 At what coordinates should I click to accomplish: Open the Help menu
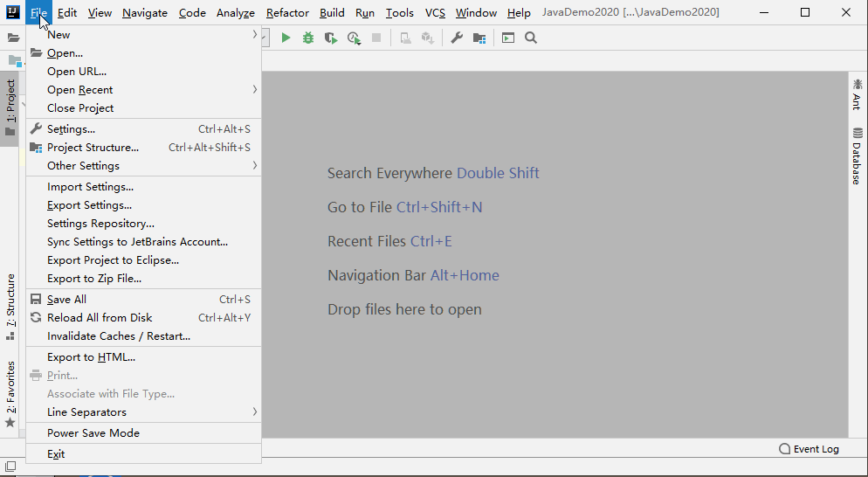[x=519, y=13]
